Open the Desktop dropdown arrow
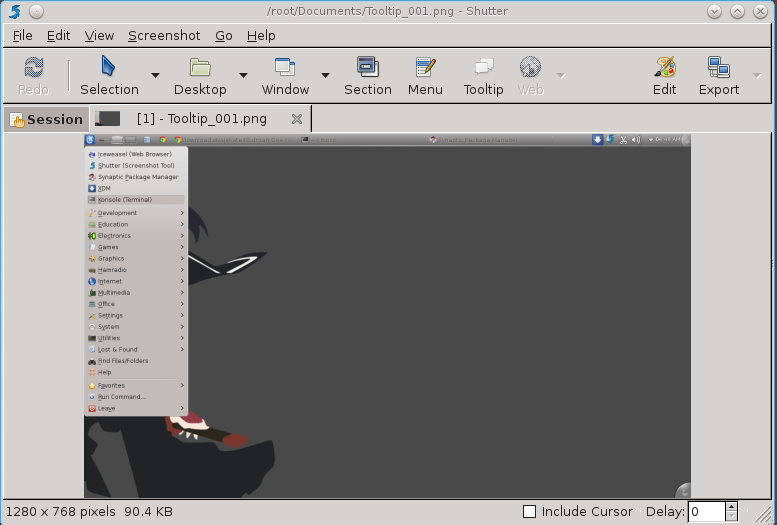Viewport: 777px width, 525px height. click(243, 75)
